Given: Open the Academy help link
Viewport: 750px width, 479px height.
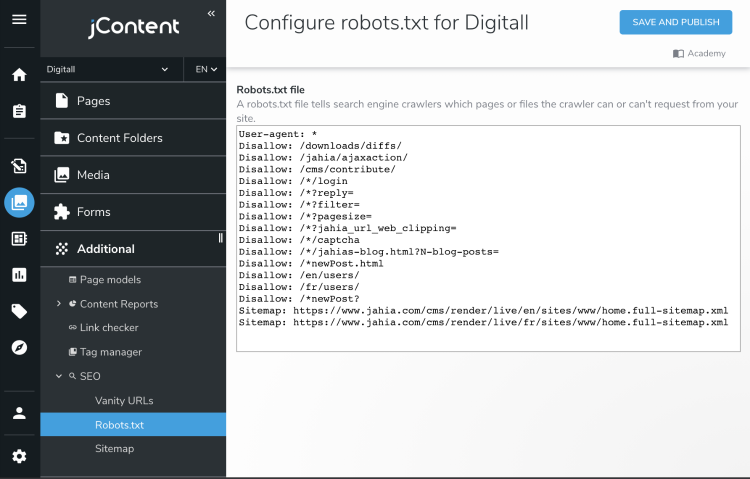Looking at the screenshot, I should (699, 54).
